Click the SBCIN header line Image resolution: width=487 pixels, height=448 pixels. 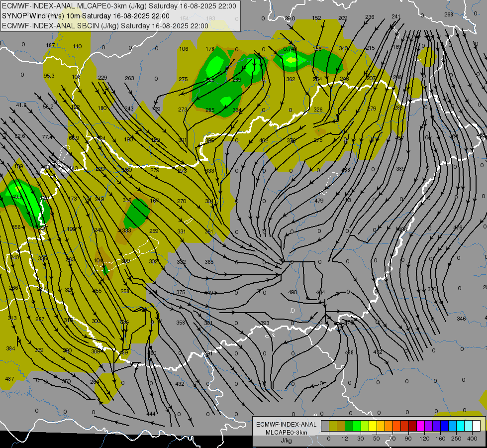tap(105, 26)
